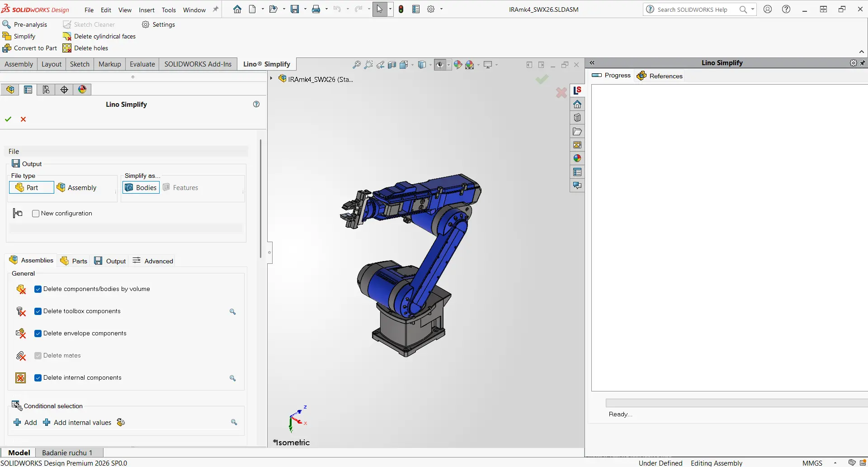Enable the New configuration checkbox

click(x=36, y=214)
